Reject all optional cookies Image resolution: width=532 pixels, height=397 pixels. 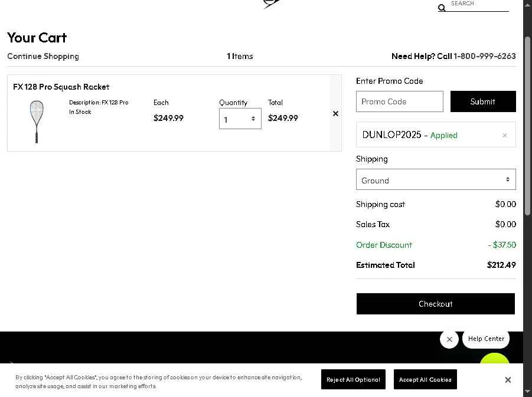click(x=353, y=380)
